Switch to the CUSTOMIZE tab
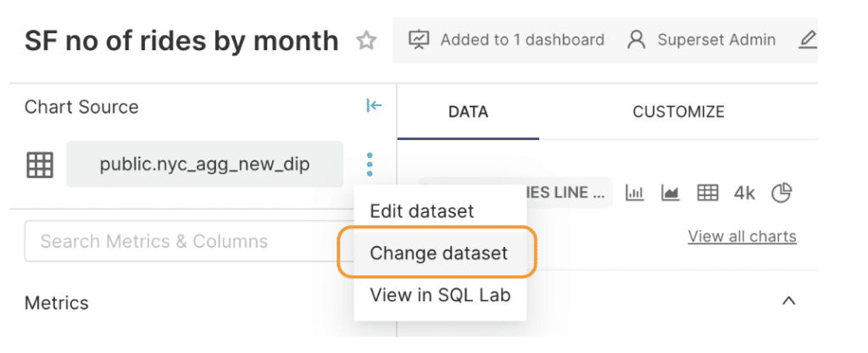This screenshot has height=353, width=868. pyautogui.click(x=678, y=112)
